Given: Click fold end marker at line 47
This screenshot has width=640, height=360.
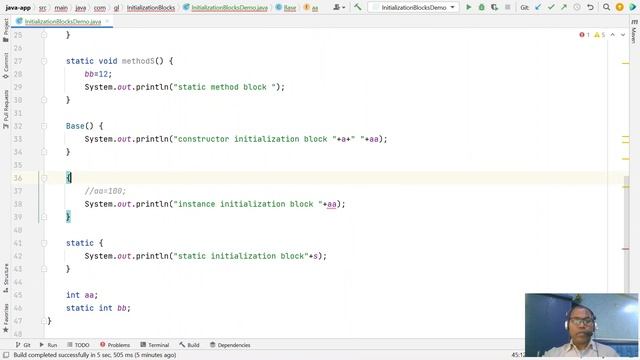Looking at the screenshot, I should point(44,321).
